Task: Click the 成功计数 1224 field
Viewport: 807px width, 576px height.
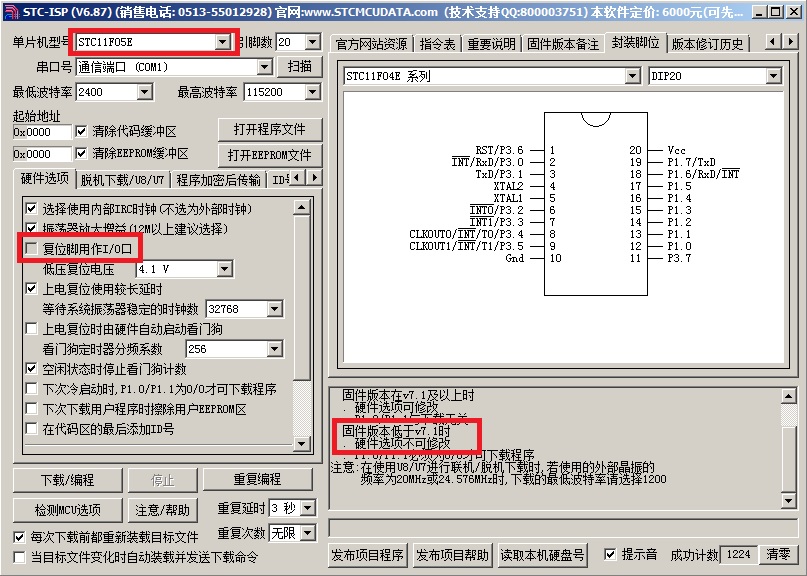Action: (739, 554)
